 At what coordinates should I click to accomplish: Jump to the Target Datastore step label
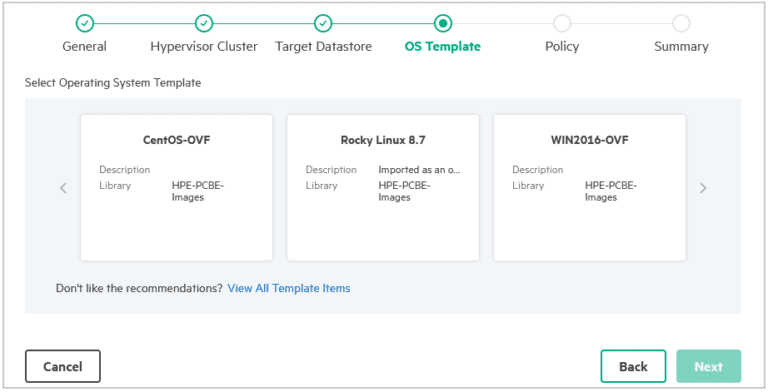tap(323, 47)
